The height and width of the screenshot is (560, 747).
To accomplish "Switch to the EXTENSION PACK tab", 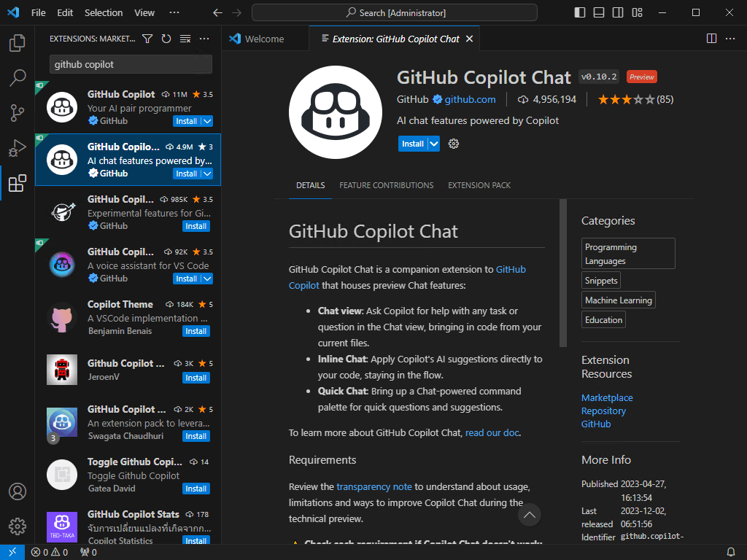I will (479, 185).
